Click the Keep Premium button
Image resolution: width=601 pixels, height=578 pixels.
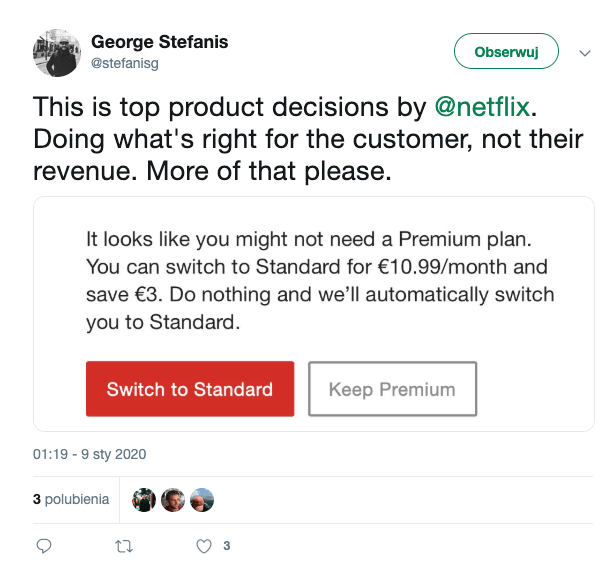click(x=392, y=389)
